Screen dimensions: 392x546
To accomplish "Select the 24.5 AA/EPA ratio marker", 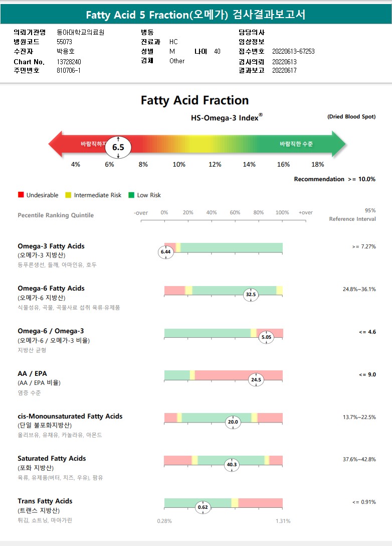I will (x=256, y=380).
